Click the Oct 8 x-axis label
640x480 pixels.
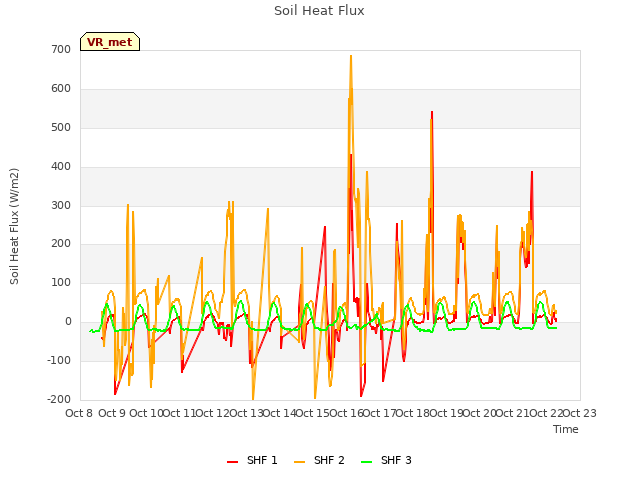(x=79, y=413)
